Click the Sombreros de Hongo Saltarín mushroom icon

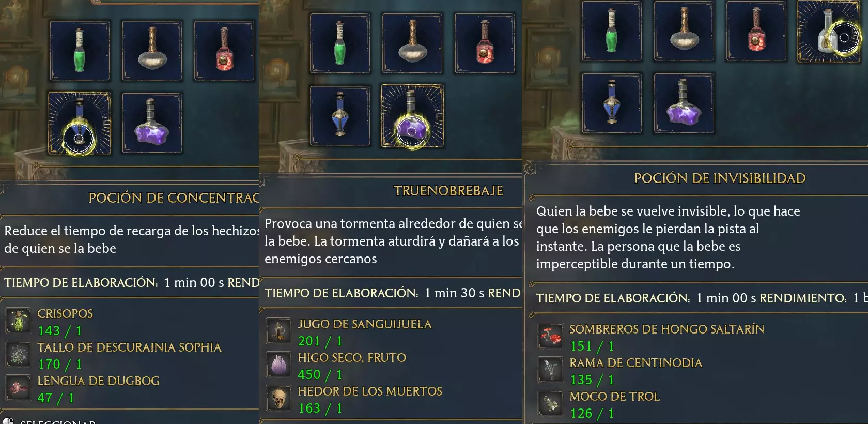click(x=551, y=336)
